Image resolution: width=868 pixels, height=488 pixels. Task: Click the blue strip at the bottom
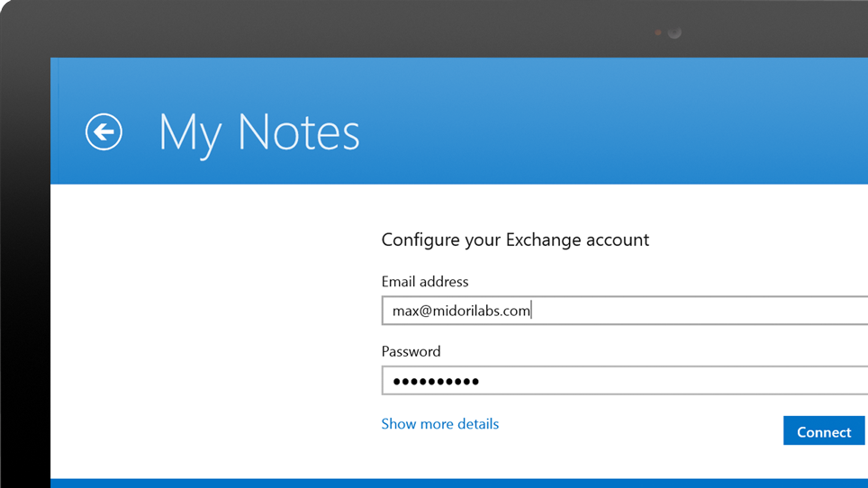point(450,483)
